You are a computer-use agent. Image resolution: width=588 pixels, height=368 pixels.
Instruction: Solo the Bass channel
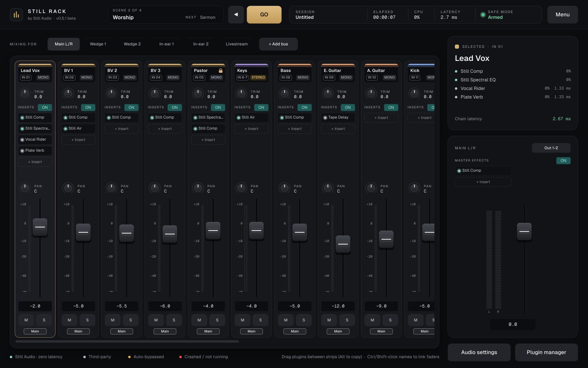pos(304,320)
